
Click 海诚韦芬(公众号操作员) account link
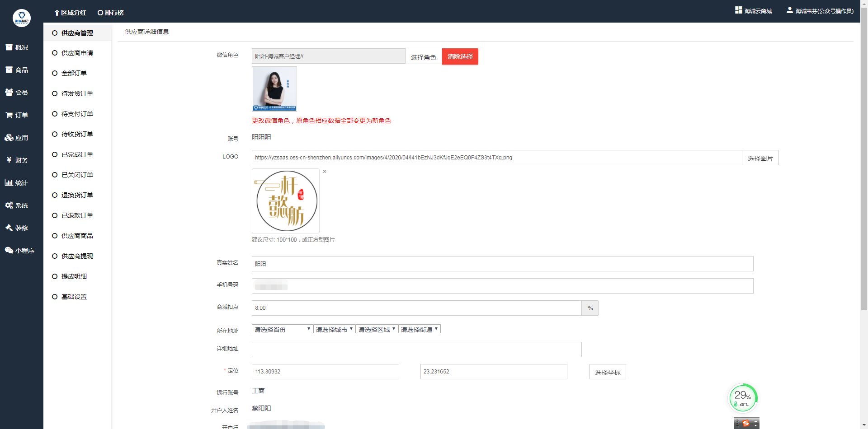[825, 11]
